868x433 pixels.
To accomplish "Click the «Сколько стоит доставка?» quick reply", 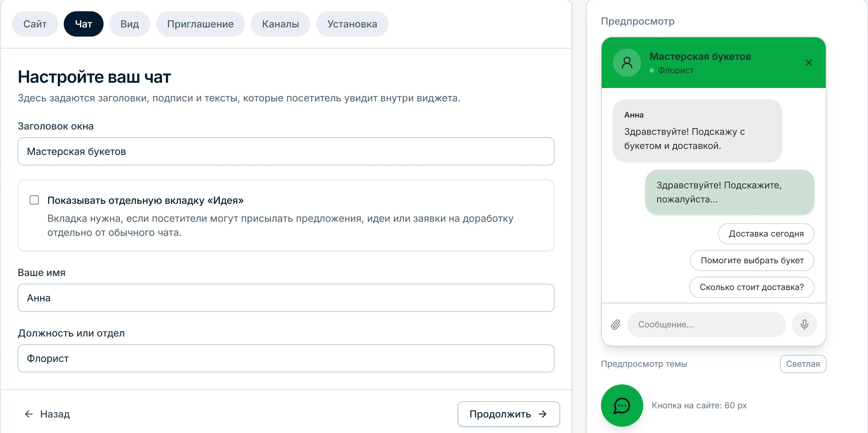I will click(x=752, y=287).
